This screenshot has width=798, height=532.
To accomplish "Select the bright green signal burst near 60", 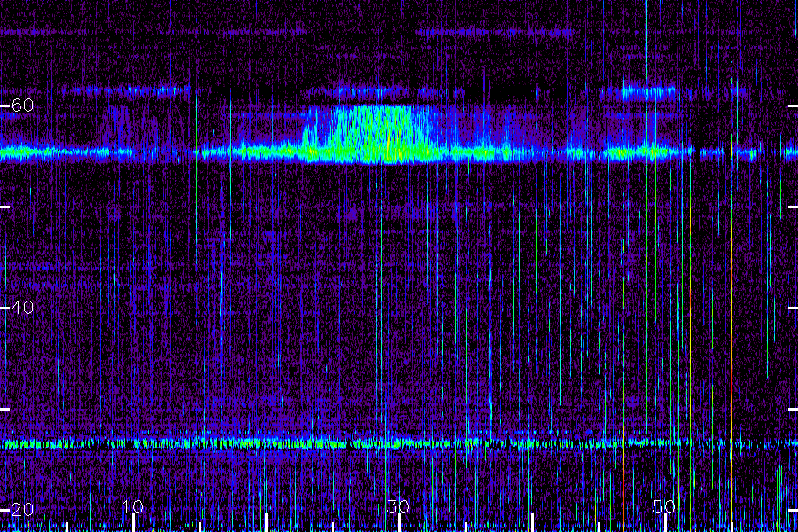I will (x=374, y=133).
